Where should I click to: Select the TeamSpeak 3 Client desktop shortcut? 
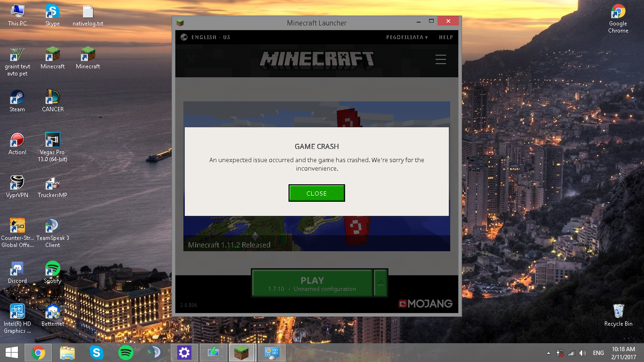coord(52,233)
